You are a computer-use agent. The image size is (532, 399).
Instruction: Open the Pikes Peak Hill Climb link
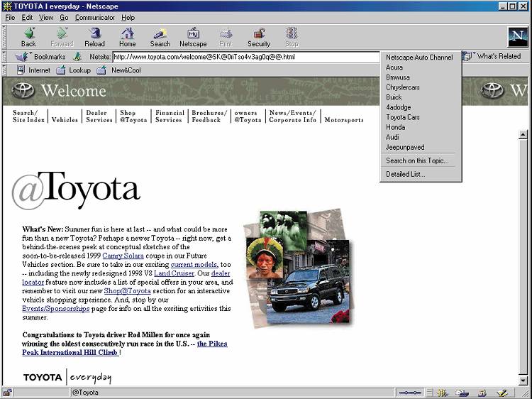coord(125,348)
